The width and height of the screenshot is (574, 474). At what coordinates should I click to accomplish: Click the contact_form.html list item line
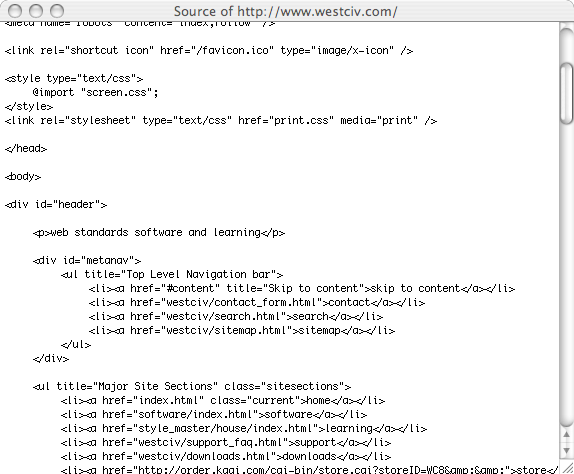[x=257, y=302]
